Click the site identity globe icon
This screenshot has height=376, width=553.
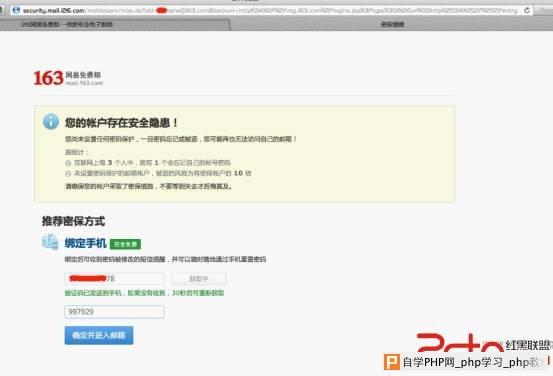pos(16,10)
